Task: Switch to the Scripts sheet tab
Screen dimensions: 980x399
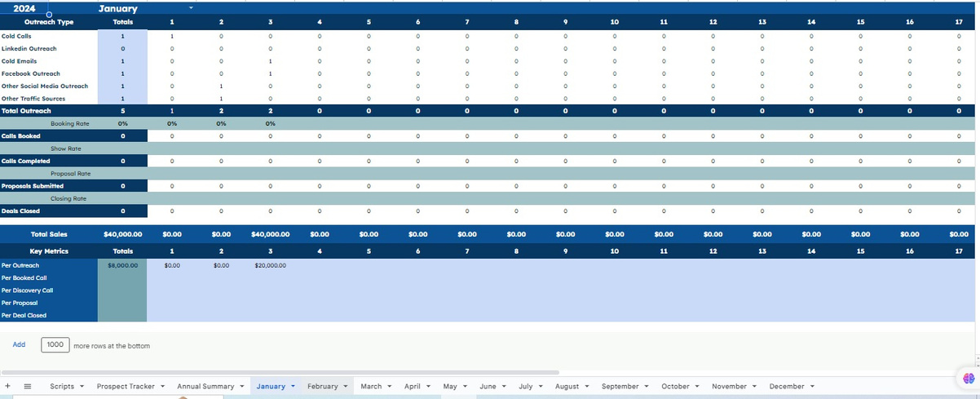Action: pos(62,386)
